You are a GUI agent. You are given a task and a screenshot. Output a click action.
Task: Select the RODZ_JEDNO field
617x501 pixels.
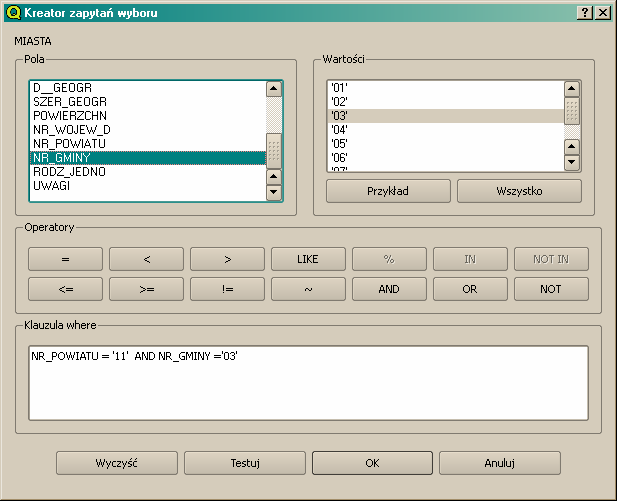tap(148, 172)
